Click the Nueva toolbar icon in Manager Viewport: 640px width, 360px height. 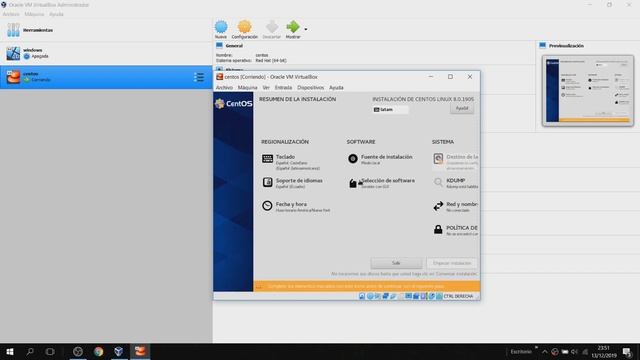[221, 29]
